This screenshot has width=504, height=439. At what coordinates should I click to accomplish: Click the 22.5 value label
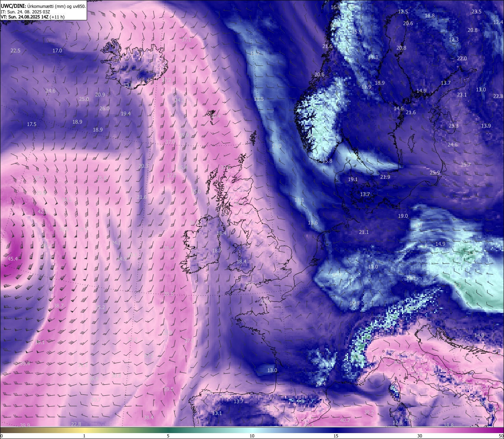pyautogui.click(x=15, y=50)
